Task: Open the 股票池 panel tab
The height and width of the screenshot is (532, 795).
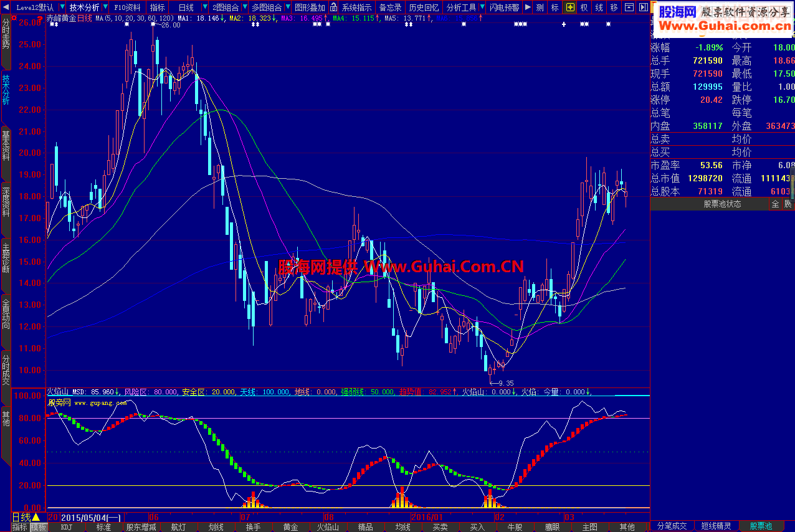Action: [x=761, y=526]
